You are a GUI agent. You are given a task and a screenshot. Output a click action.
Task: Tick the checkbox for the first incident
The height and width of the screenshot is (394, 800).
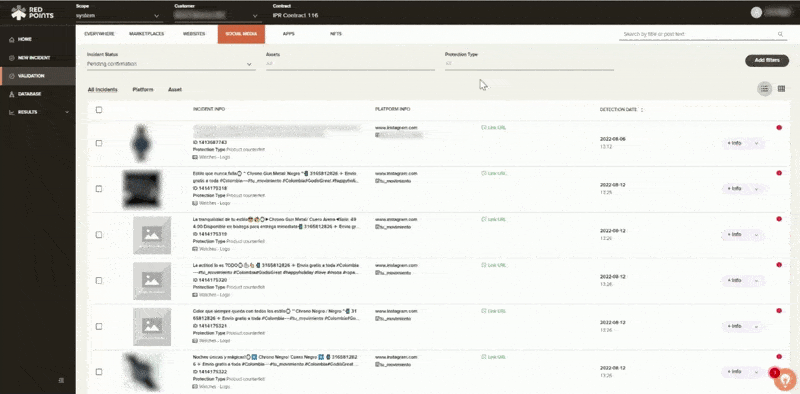(99, 143)
